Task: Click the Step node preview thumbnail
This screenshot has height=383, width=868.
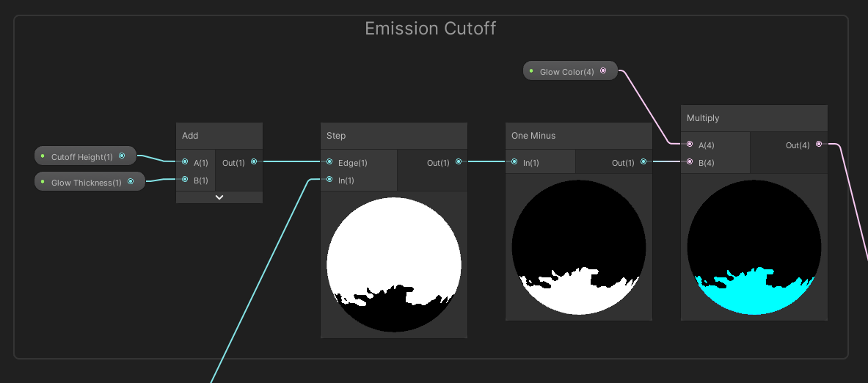Action: (393, 264)
